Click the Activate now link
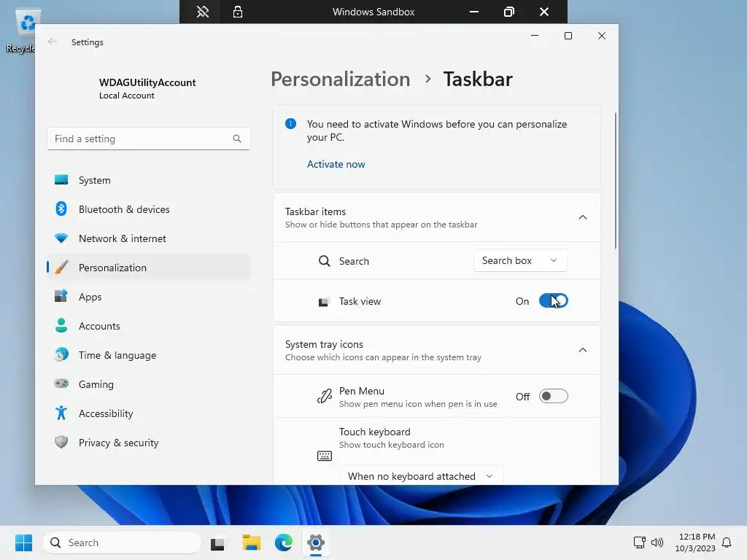Image resolution: width=747 pixels, height=560 pixels. click(336, 164)
